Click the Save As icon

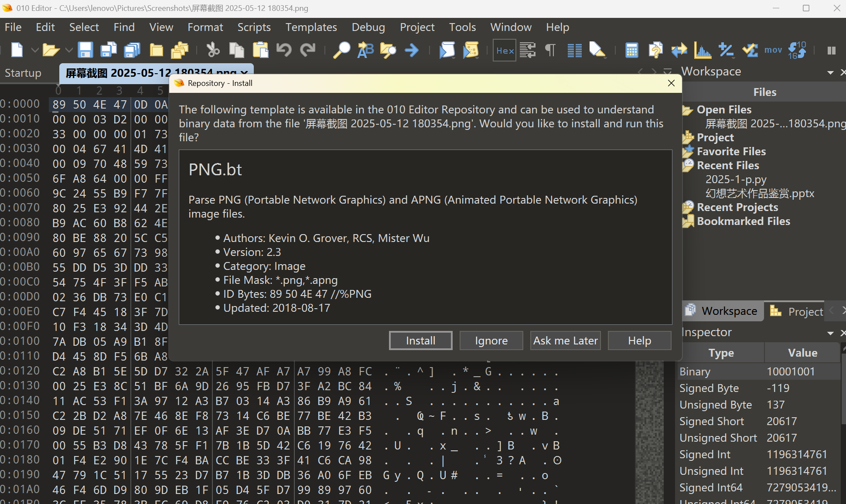(x=109, y=50)
